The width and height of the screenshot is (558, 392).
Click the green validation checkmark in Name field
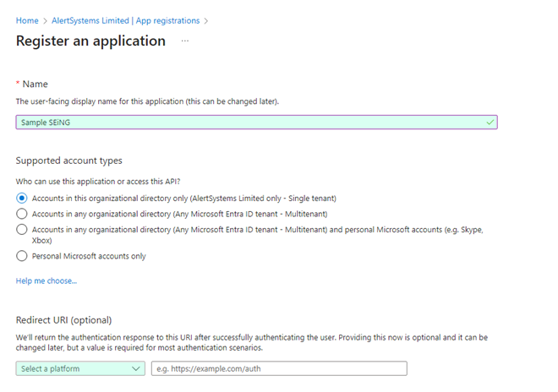point(490,122)
